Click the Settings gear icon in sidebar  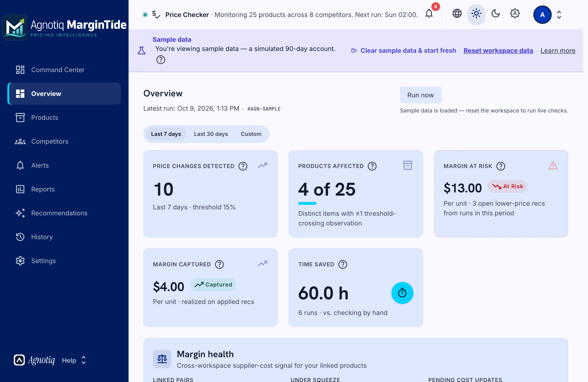[x=20, y=261]
